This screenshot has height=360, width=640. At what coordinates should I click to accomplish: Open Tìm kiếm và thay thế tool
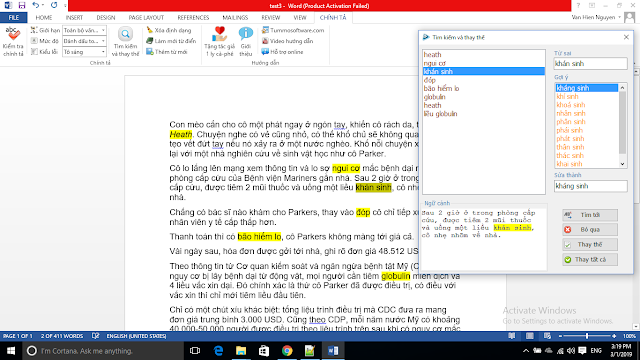tap(125, 42)
